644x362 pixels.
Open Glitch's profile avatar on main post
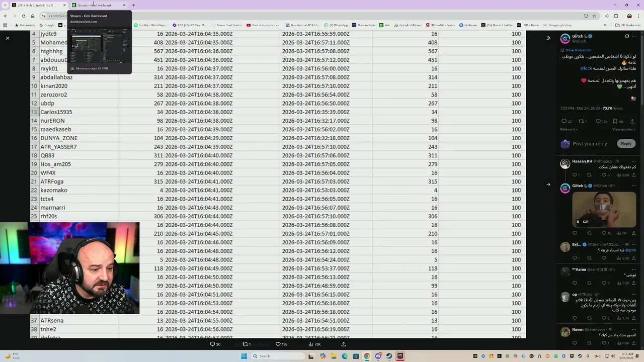pyautogui.click(x=565, y=38)
